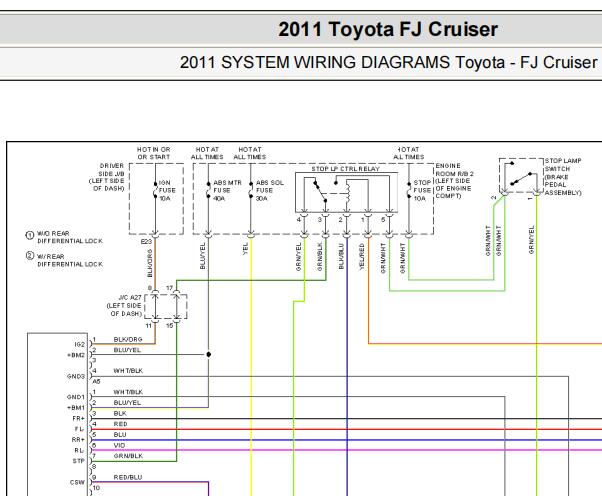Select the 'GND1' terminal label

(76, 397)
